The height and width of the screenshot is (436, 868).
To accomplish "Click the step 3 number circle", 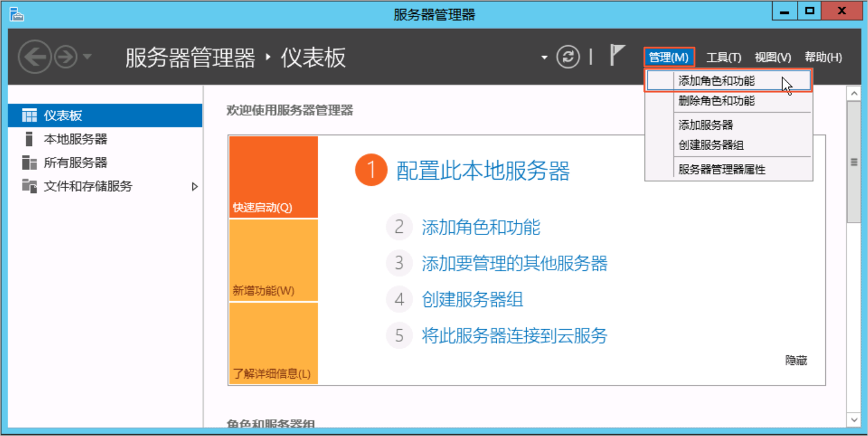I will [x=399, y=264].
